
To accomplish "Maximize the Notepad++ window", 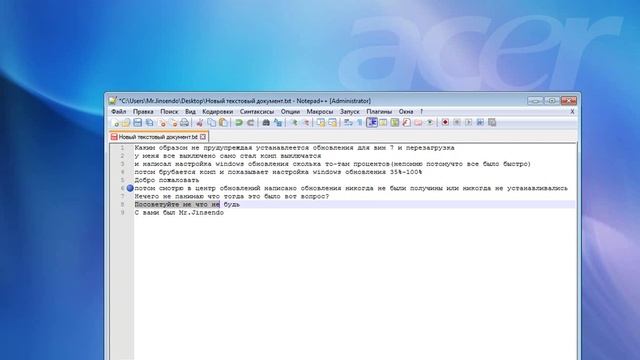I will click(x=551, y=100).
